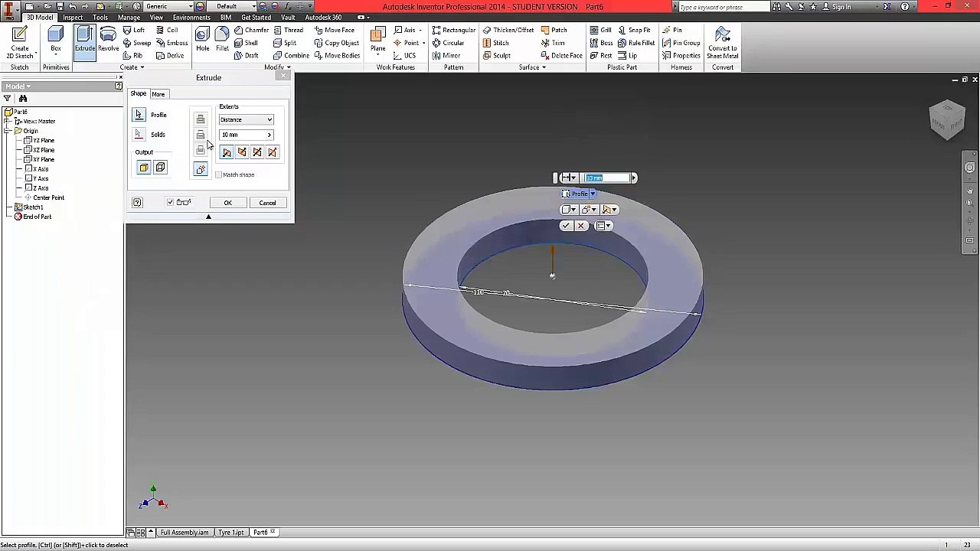The width and height of the screenshot is (980, 551).
Task: Select the Thread tool
Action: (288, 31)
